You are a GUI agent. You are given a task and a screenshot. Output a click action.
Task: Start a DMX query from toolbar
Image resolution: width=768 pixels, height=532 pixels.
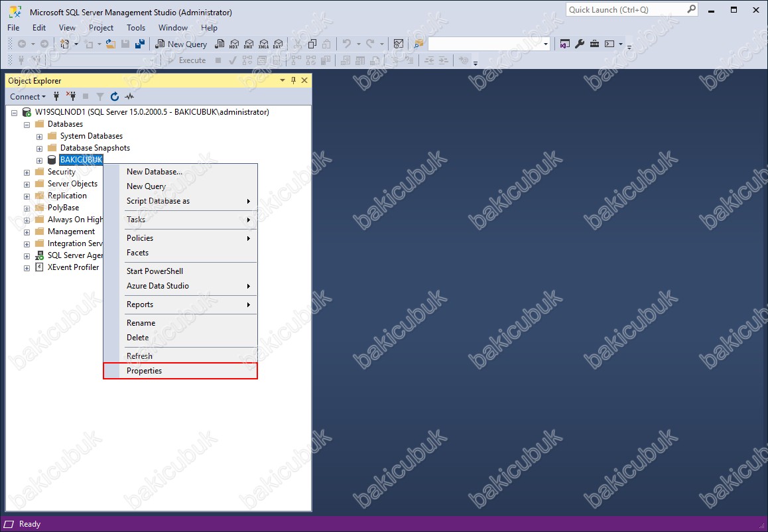point(249,44)
